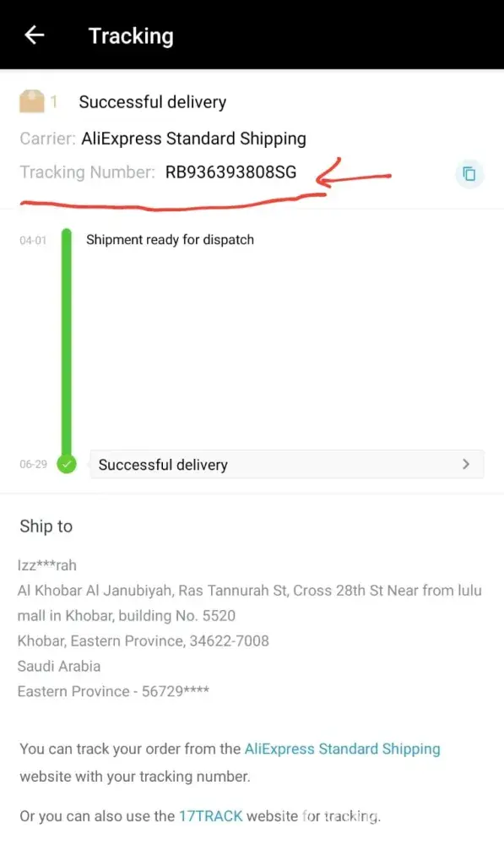The image size is (504, 845).
Task: Tap the 06-29 date marker
Action: tap(34, 464)
